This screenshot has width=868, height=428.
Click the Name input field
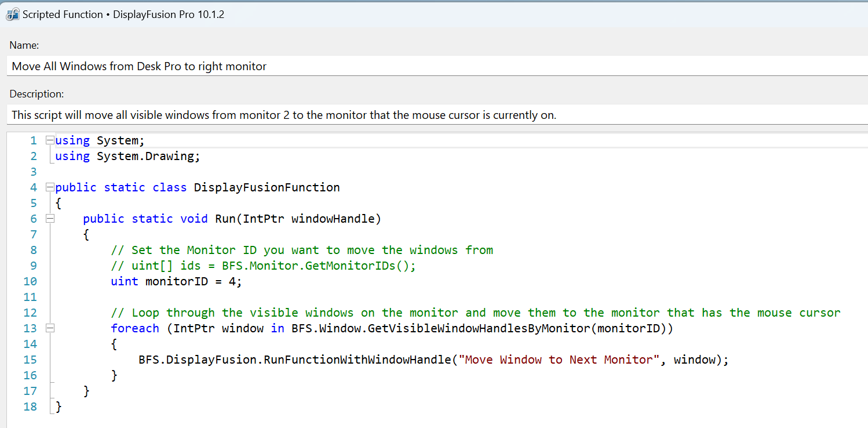(438, 66)
